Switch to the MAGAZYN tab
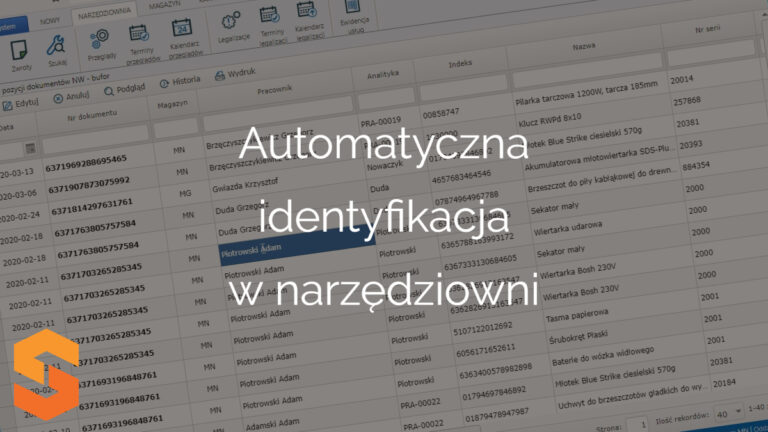Screen dimensions: 768x432 [164, 5]
